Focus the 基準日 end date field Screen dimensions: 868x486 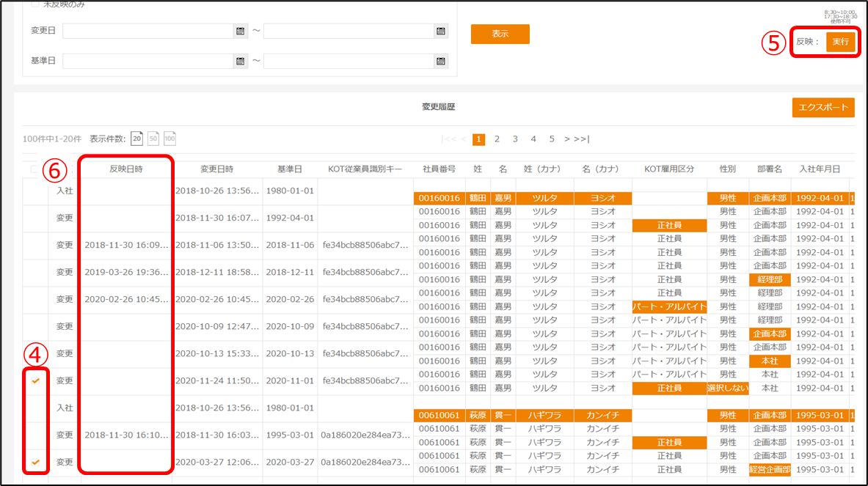coord(349,61)
